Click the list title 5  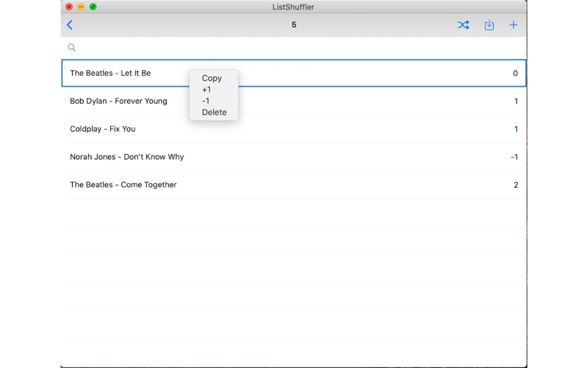point(293,25)
